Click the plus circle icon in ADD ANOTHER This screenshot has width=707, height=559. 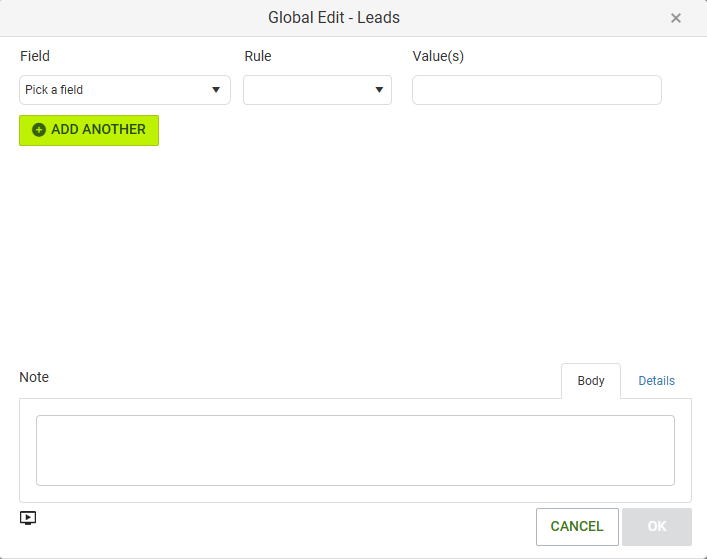39,130
